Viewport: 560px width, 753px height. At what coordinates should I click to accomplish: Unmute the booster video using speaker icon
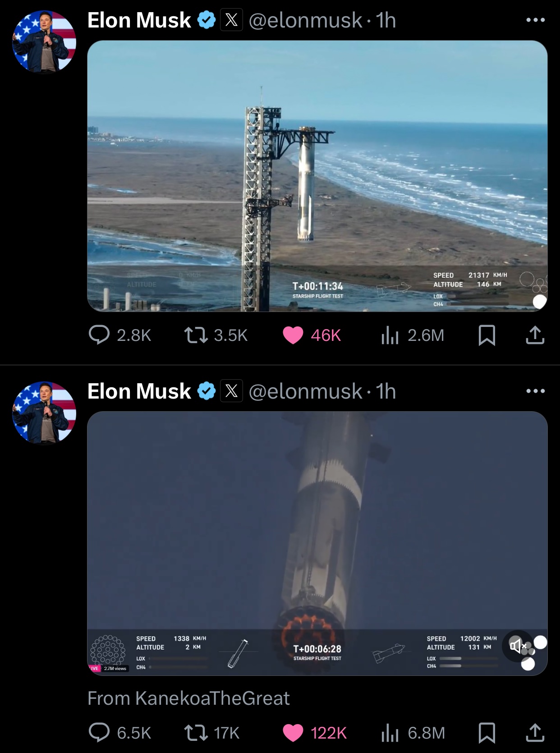point(518,646)
